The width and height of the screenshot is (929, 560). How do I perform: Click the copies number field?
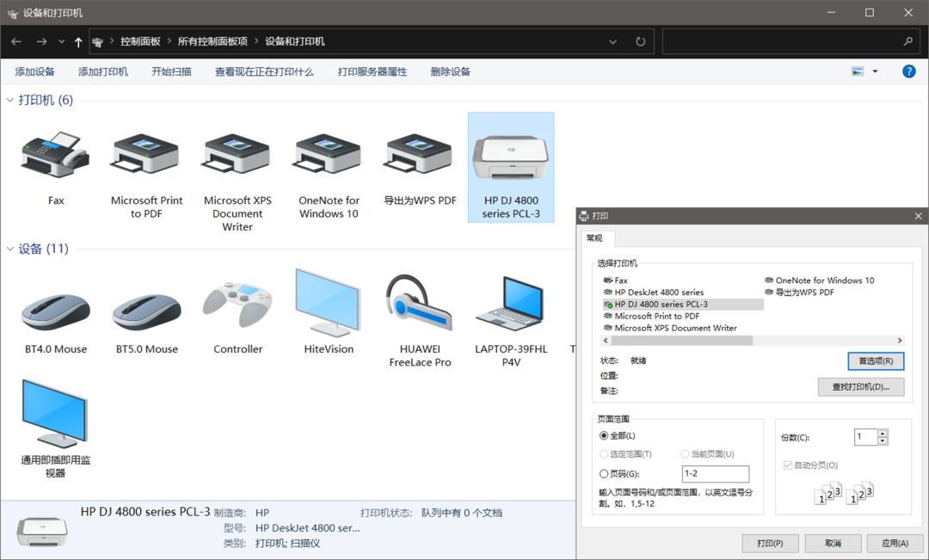point(866,437)
